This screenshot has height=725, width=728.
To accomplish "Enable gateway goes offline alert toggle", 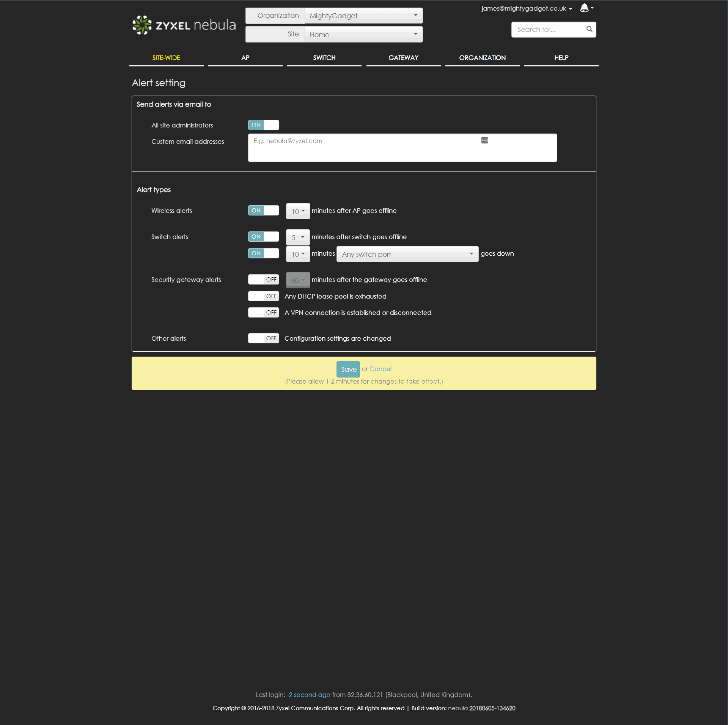I will click(263, 280).
